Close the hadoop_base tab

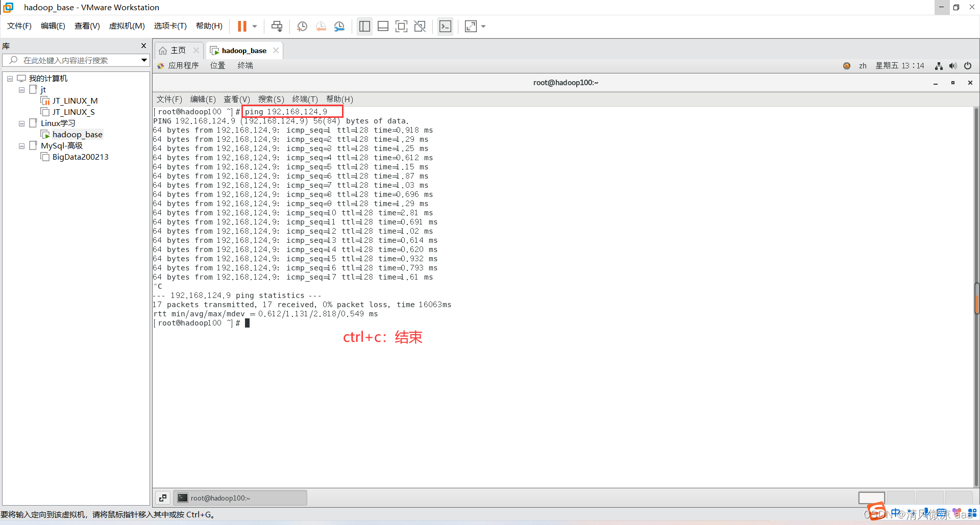click(276, 51)
